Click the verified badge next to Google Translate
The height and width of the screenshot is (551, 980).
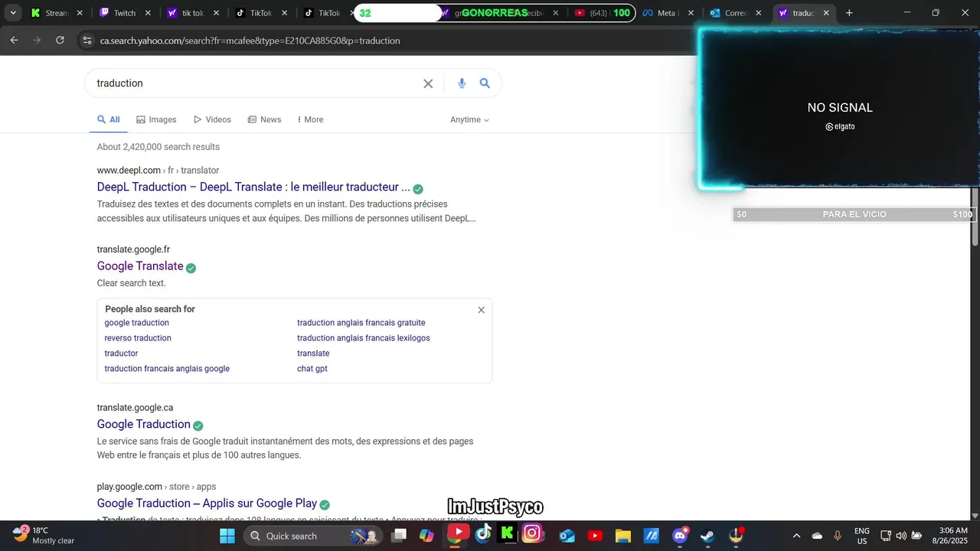[x=191, y=268]
